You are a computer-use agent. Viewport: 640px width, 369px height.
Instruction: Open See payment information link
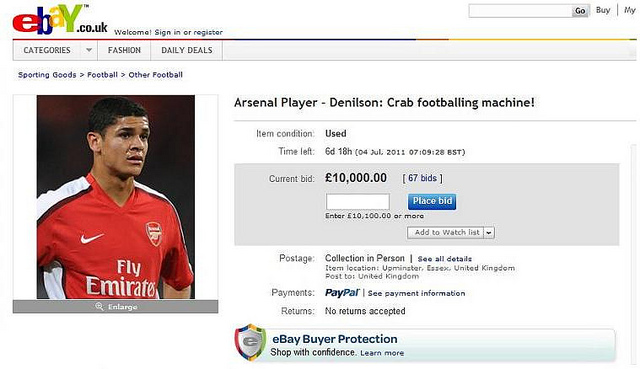tap(416, 293)
